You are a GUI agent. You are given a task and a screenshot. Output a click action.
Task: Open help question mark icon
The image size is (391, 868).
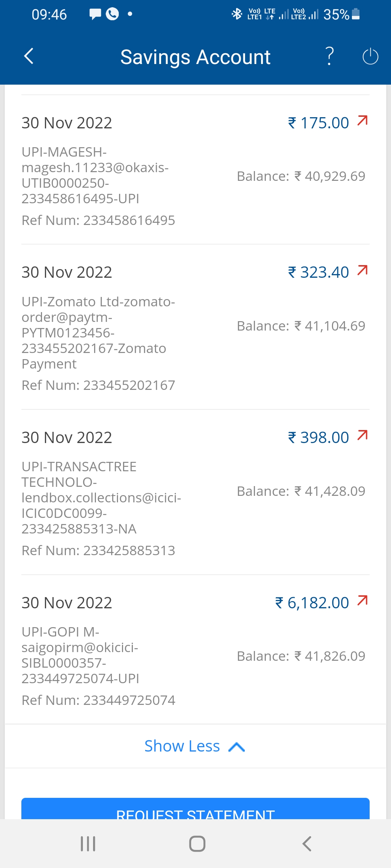coord(329,56)
